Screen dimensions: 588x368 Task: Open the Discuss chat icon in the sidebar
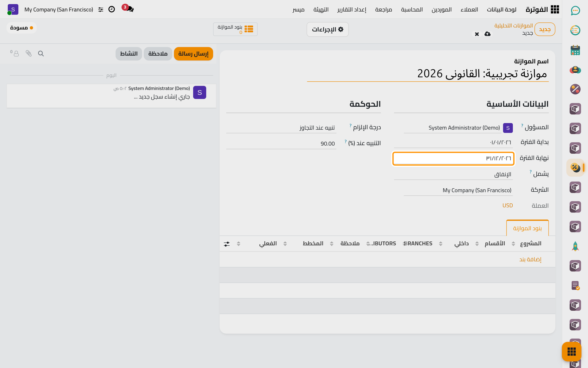(x=575, y=11)
